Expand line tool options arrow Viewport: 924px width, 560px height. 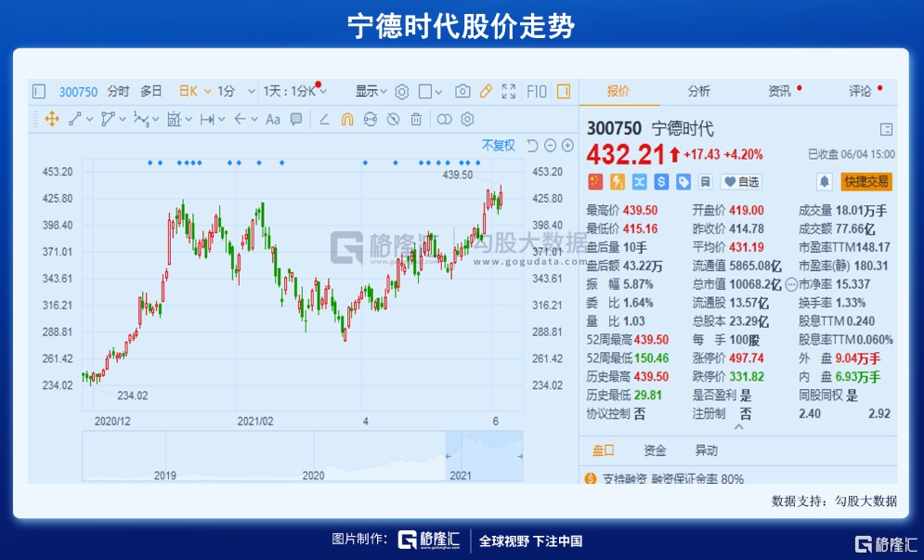[89, 120]
